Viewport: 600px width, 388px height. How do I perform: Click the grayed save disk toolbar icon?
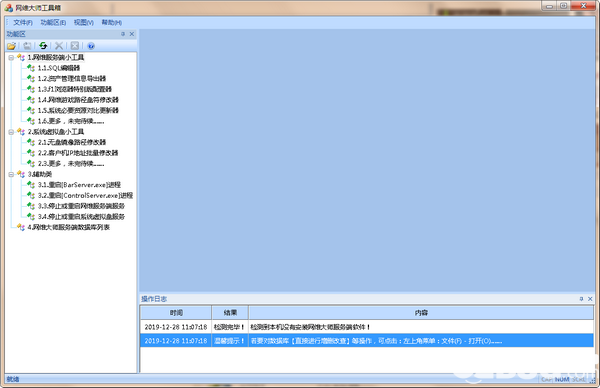pyautogui.click(x=27, y=46)
